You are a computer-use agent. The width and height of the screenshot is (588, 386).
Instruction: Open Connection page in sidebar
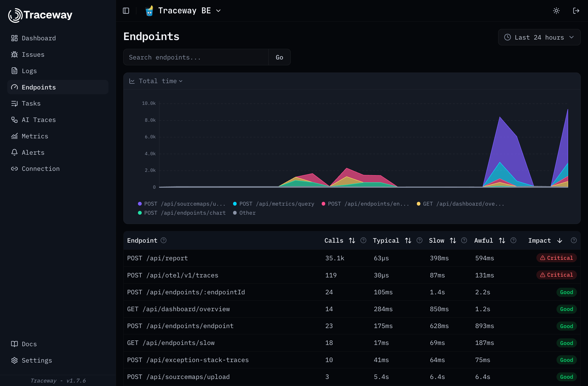[x=58, y=169]
